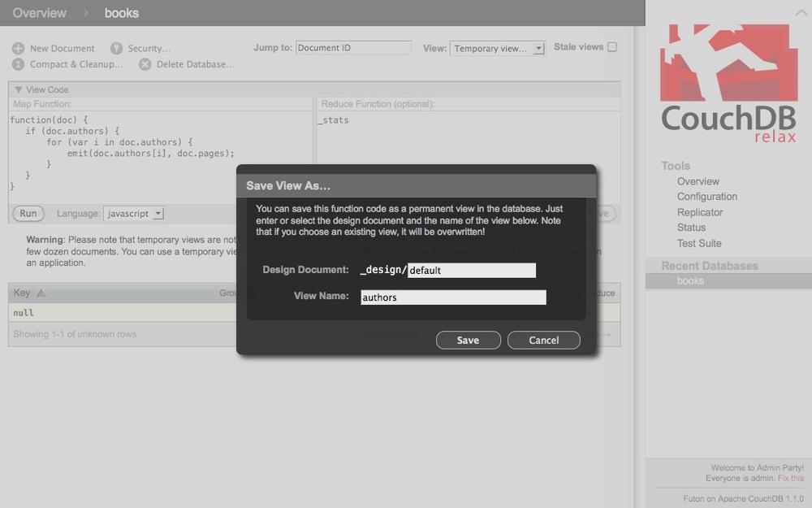
Task: Click the books breadcrumb title
Action: (122, 13)
